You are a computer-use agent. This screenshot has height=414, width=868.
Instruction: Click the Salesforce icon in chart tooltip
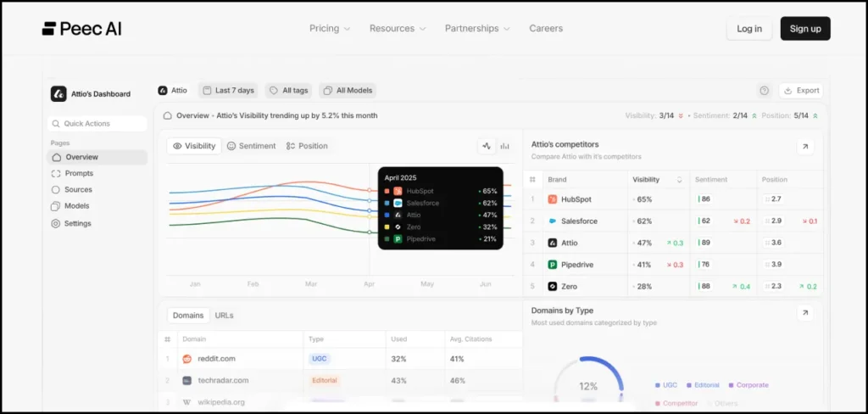tap(398, 203)
